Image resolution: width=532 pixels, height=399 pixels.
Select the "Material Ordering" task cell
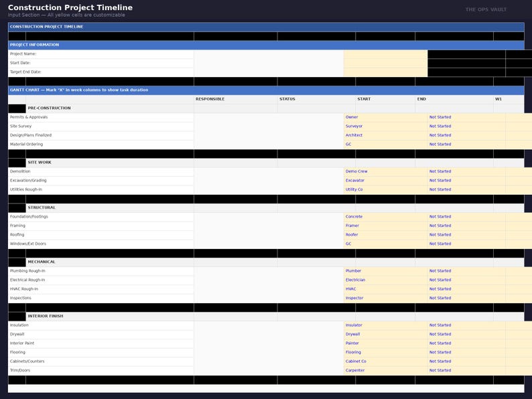(x=101, y=145)
